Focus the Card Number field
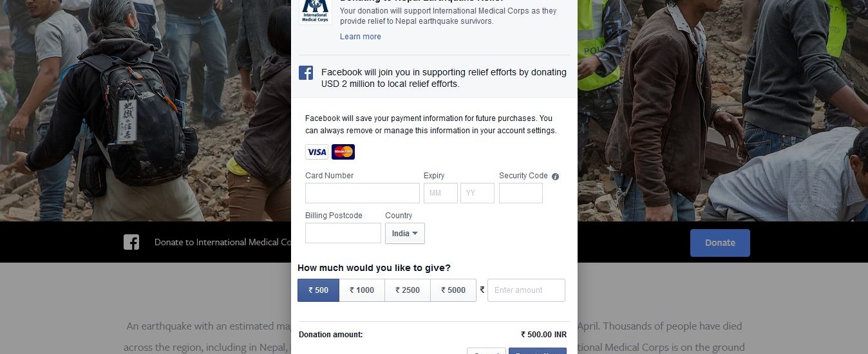Screen dimensions: 868x354 click(x=363, y=193)
